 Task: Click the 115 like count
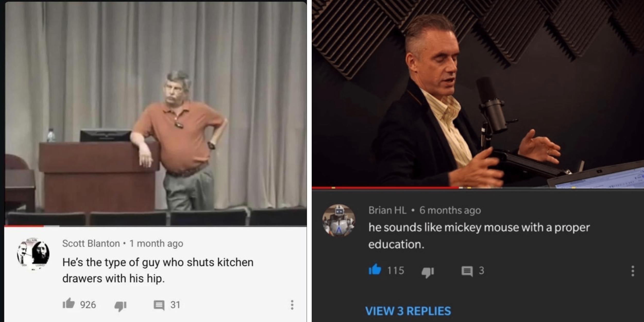pos(396,270)
